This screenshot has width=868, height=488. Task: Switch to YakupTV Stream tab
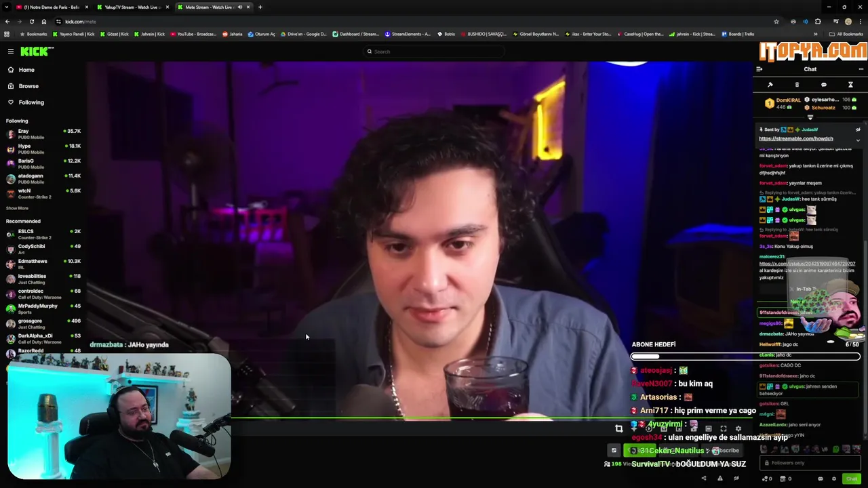point(132,7)
